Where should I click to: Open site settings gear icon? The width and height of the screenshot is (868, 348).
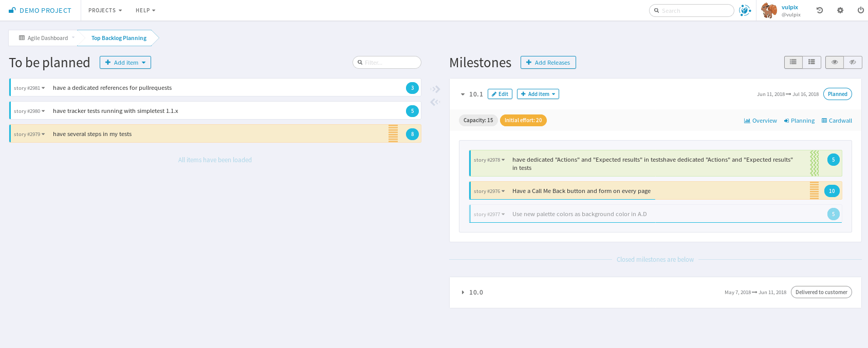840,10
